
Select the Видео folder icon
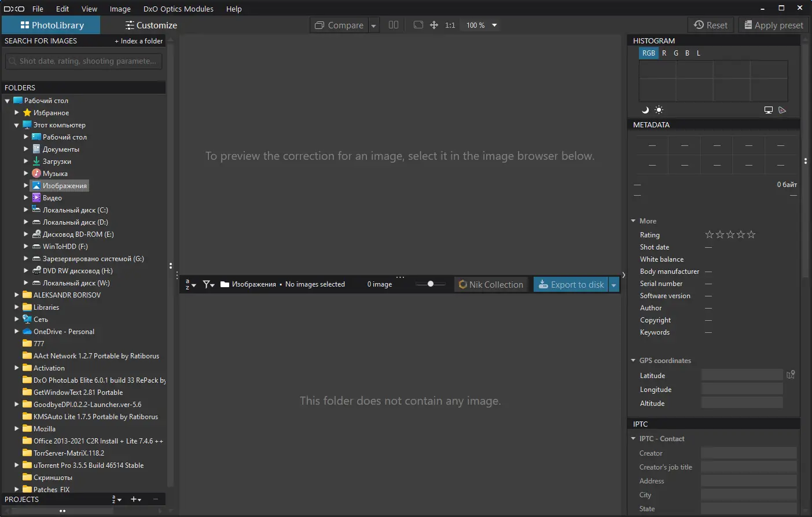(x=36, y=198)
